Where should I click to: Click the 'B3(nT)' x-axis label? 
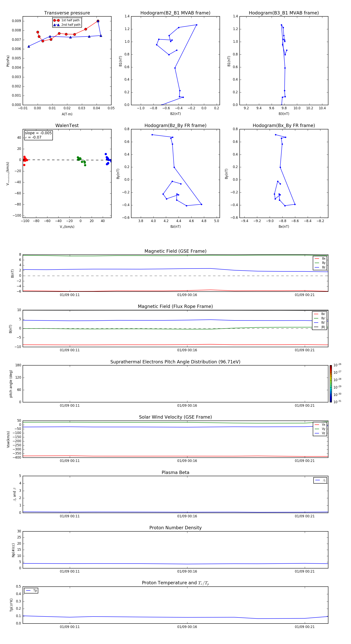pyautogui.click(x=284, y=114)
